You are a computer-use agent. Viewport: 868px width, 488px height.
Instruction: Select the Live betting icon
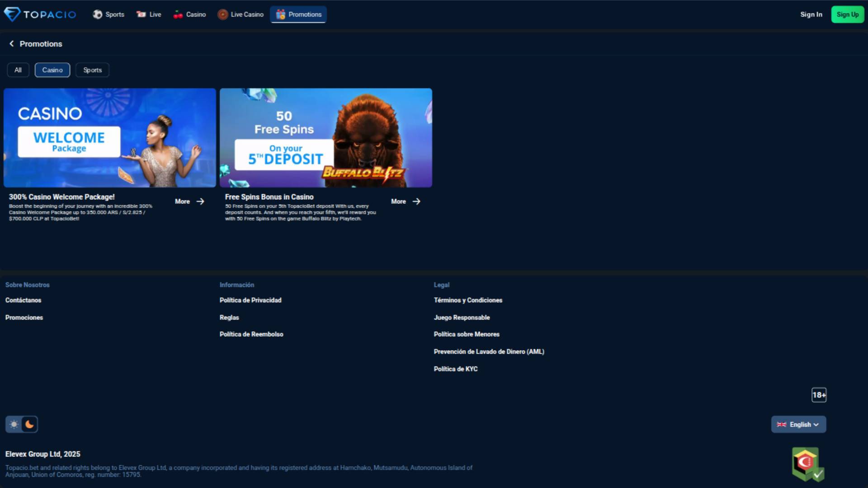click(141, 14)
